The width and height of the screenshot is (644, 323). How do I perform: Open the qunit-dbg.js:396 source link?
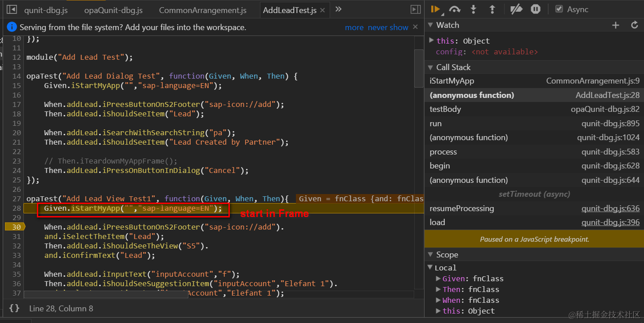pyautogui.click(x=610, y=222)
